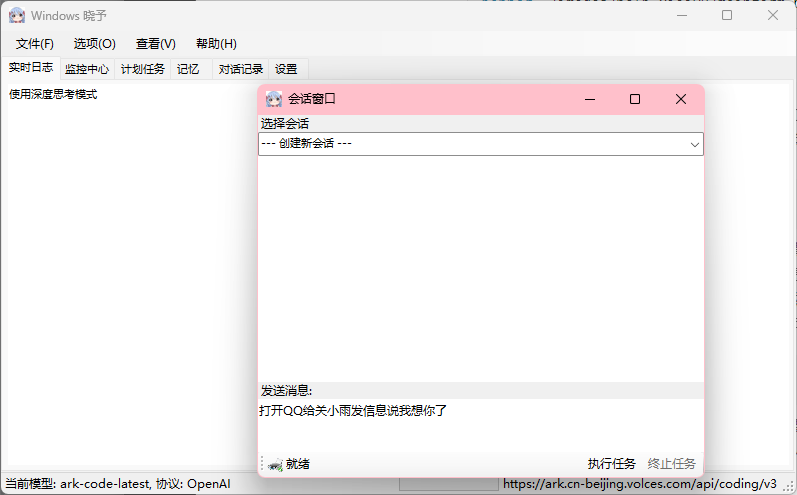This screenshot has height=495, width=797.
Task: Switch to the 计划任务 tab
Action: coord(143,69)
